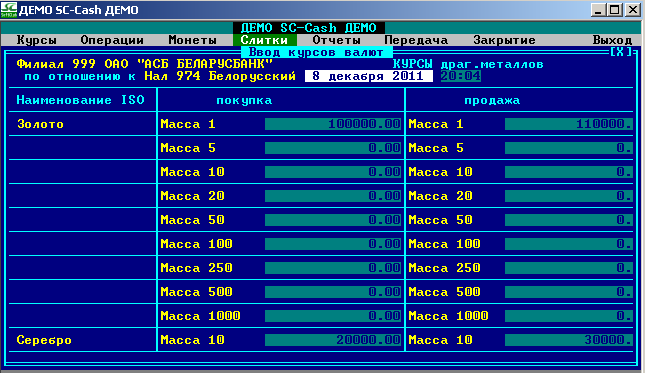
Task: Select gold Масса 20 sale rate field
Action: point(568,196)
